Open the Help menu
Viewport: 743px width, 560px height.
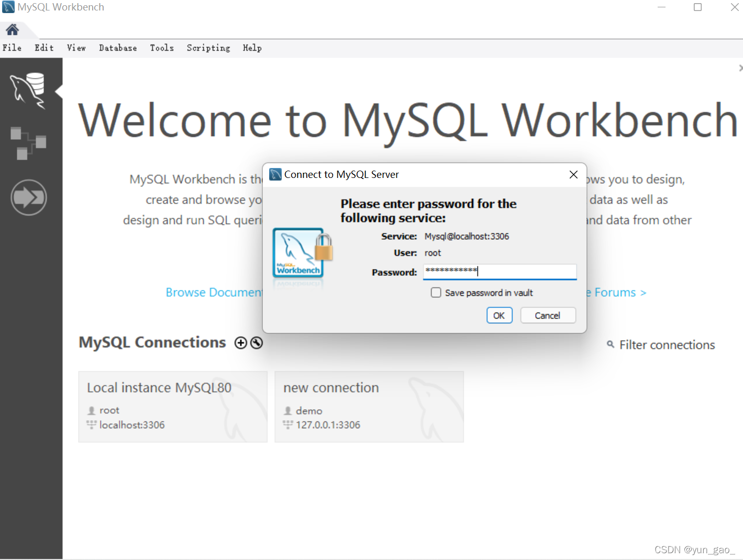(x=252, y=48)
